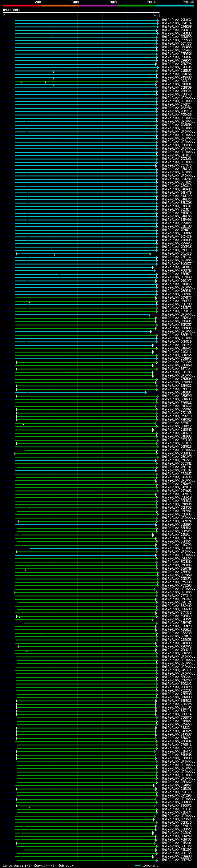This screenshot has width=197, height=868.
Task: Click hit UniRef100_B6QG69
Action: click(177, 365)
